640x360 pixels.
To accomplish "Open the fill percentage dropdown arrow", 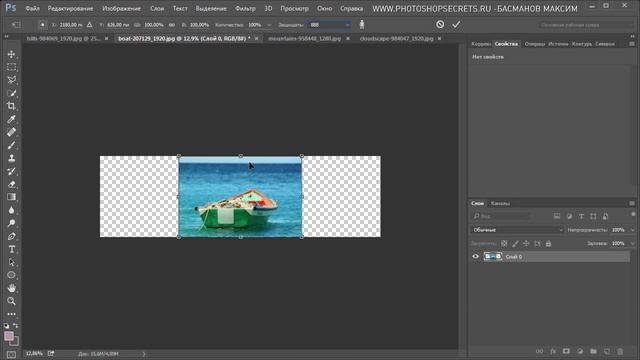I will pyautogui.click(x=632, y=244).
